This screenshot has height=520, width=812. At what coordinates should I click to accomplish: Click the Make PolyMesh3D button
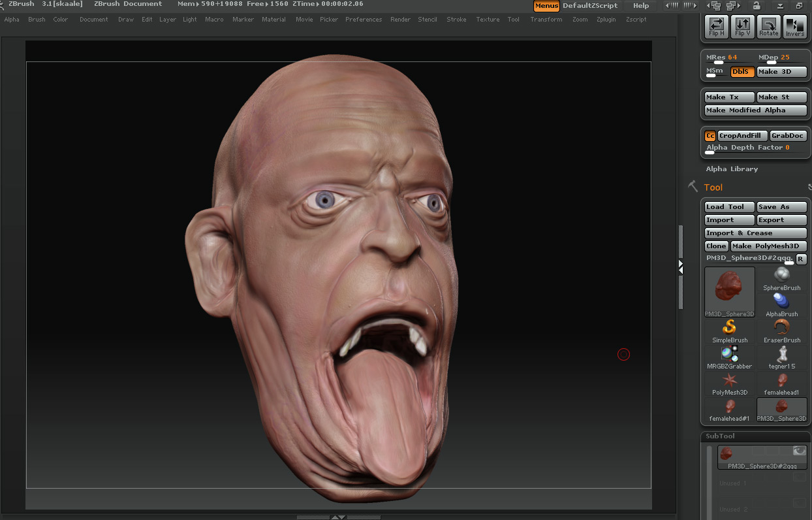pos(768,246)
